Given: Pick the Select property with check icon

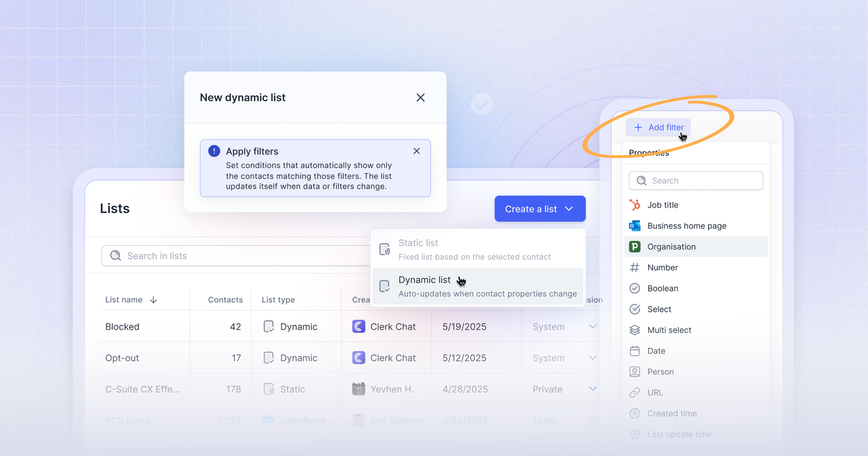Looking at the screenshot, I should point(659,309).
